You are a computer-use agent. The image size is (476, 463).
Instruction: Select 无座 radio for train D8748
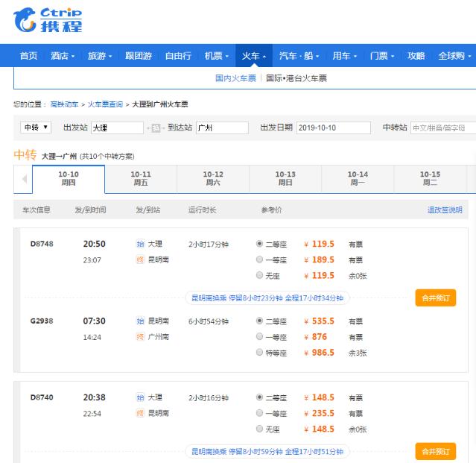[259, 275]
